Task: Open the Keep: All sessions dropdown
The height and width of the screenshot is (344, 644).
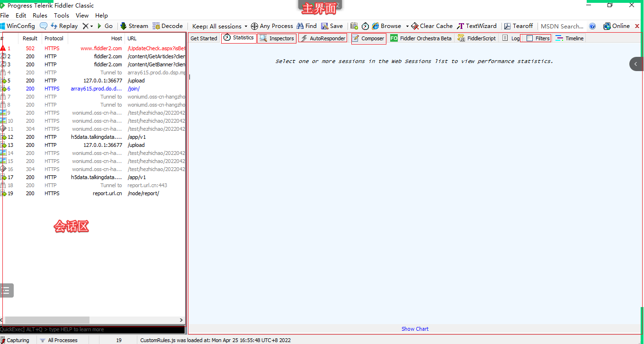Action: 220,26
